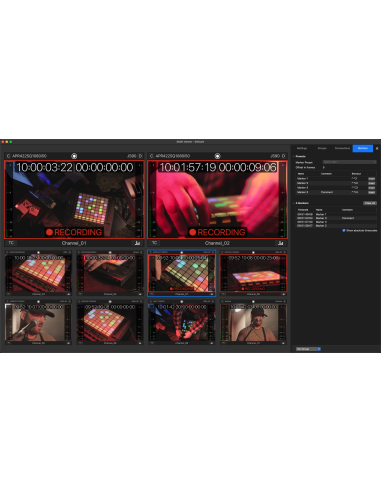
Task: Select viewer showing man standing with cap
Action: (x=253, y=322)
